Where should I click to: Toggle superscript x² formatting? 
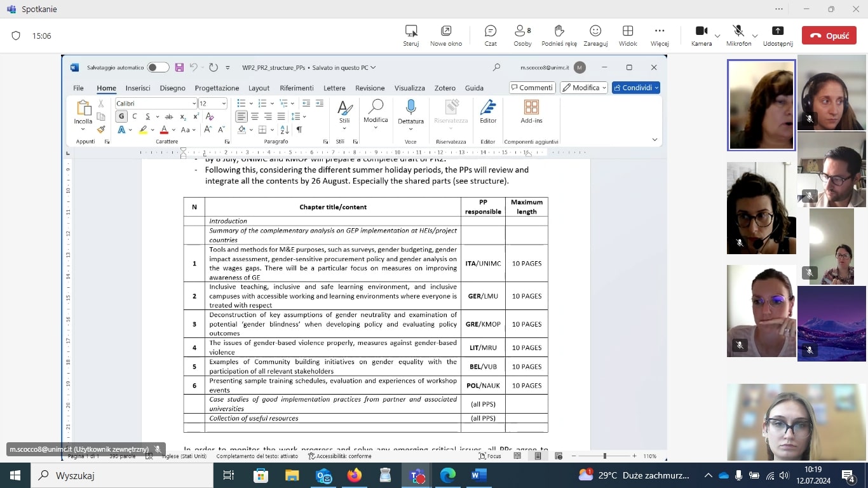tap(196, 116)
